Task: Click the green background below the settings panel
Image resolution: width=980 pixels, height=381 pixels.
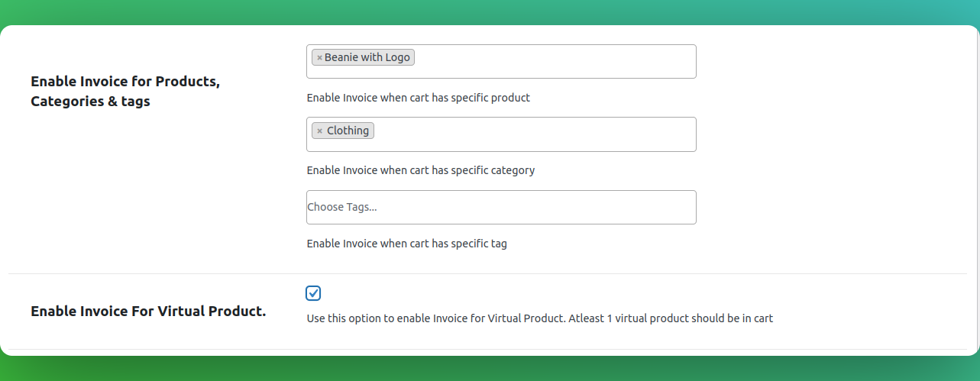Action: [489, 369]
